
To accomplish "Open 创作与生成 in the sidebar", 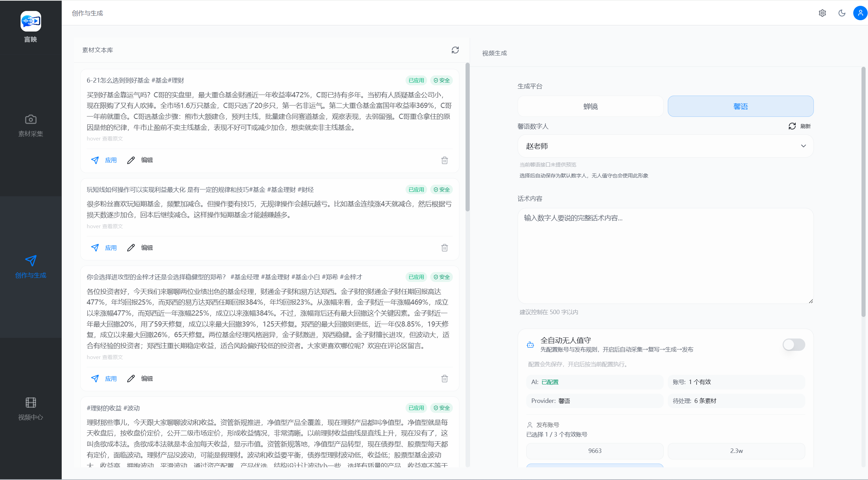I will (31, 267).
